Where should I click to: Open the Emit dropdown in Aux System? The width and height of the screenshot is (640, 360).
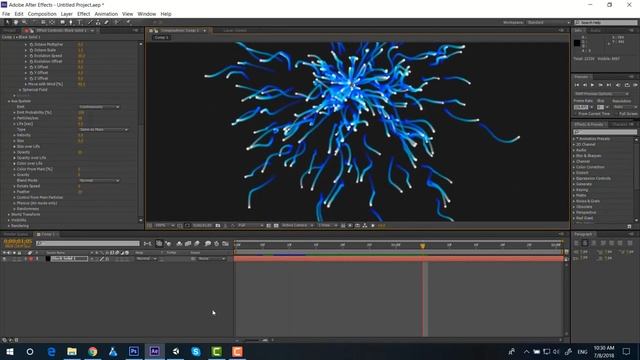point(99,107)
